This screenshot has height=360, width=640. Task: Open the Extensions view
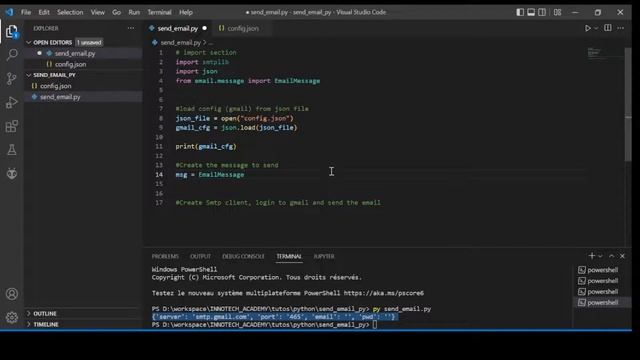[12, 126]
